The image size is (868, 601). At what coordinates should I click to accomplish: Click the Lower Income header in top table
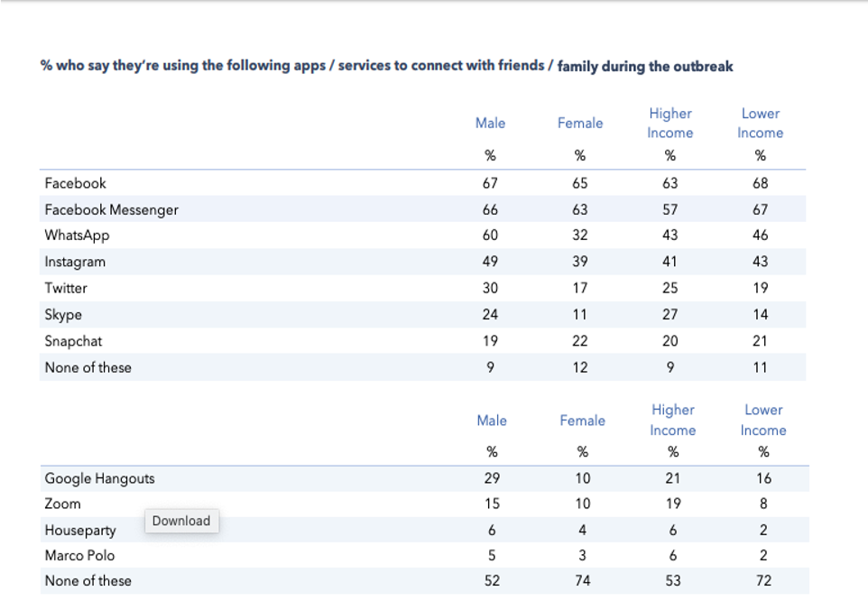tap(760, 123)
